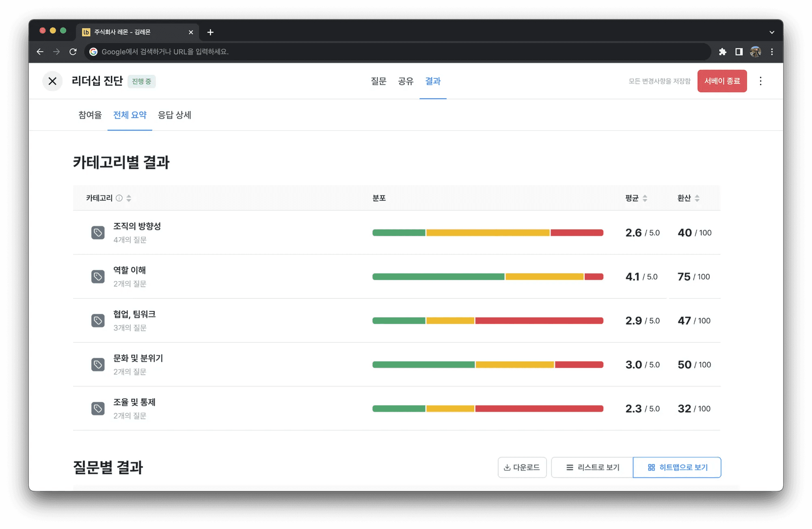This screenshot has width=812, height=529.
Task: Switch to 히트맵으로 보기 view
Action: (x=677, y=467)
